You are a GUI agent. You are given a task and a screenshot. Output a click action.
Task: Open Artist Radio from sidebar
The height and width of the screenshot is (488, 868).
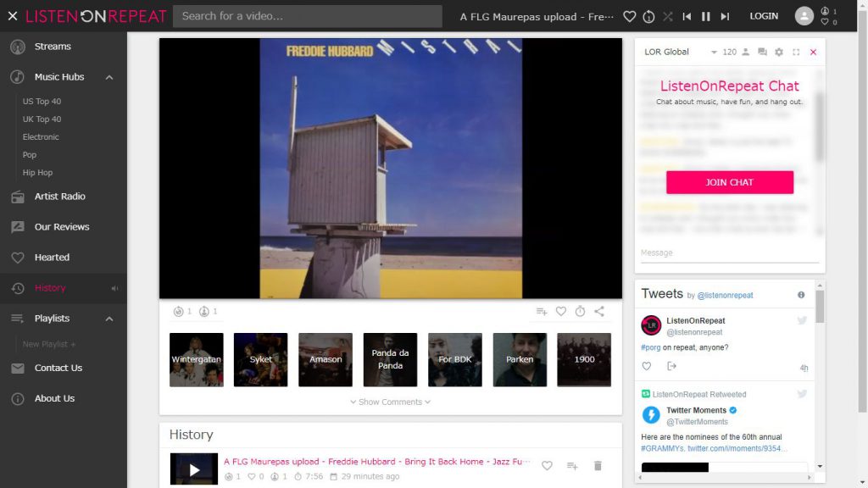(x=59, y=197)
